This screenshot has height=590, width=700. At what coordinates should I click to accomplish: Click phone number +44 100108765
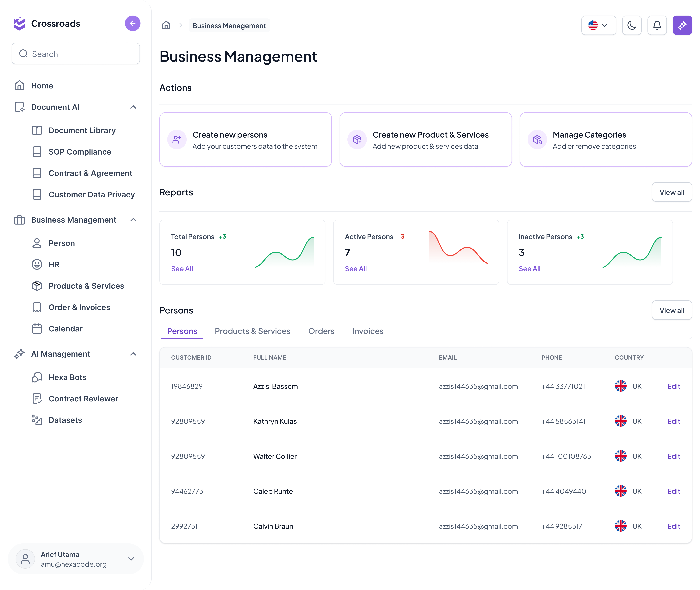point(566,456)
